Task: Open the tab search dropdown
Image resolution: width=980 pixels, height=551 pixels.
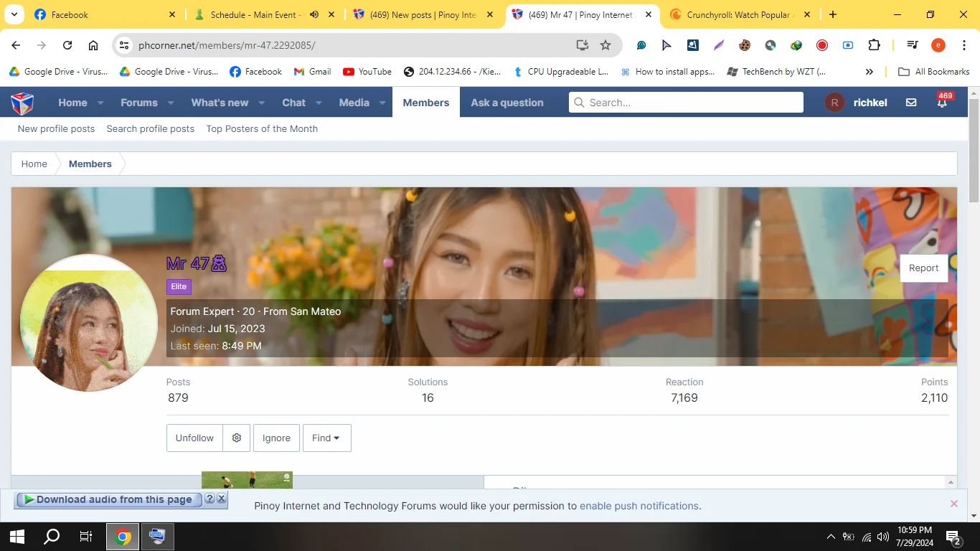Action: coord(14,14)
